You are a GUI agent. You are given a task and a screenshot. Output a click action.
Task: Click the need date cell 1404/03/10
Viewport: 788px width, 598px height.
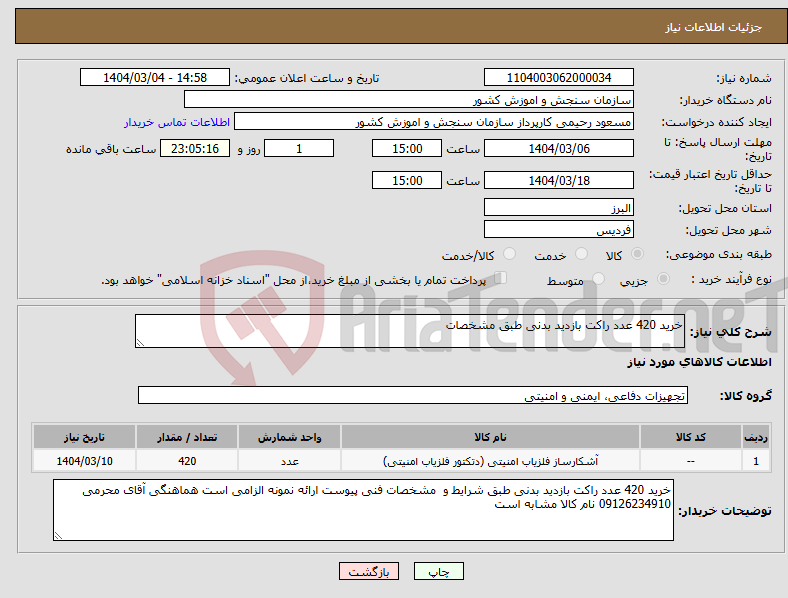click(x=84, y=461)
